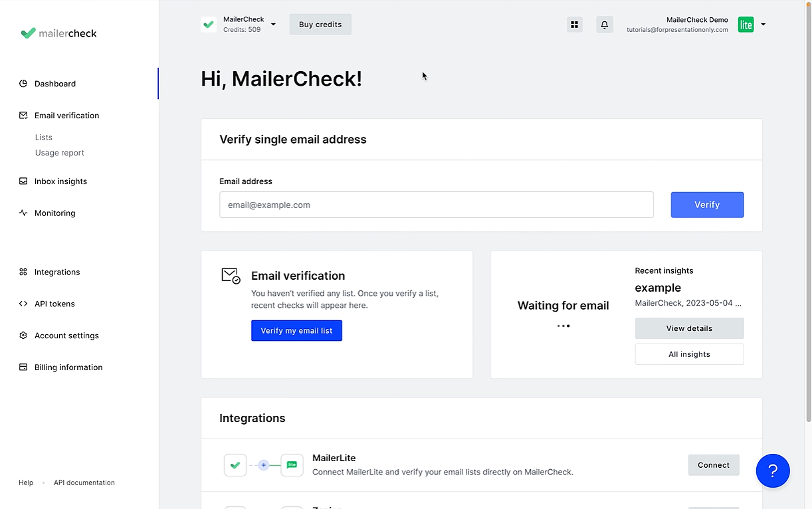Click the All insights button

click(689, 354)
